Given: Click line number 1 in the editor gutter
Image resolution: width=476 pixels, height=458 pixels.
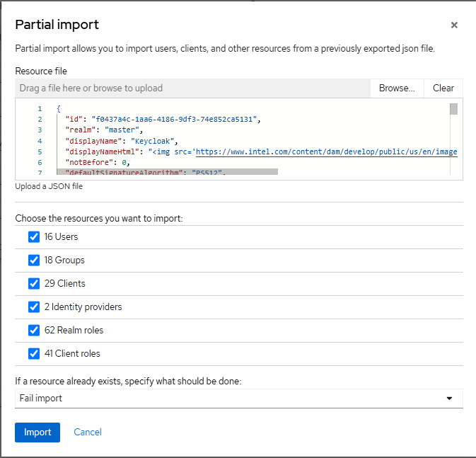Looking at the screenshot, I should click(40, 109).
